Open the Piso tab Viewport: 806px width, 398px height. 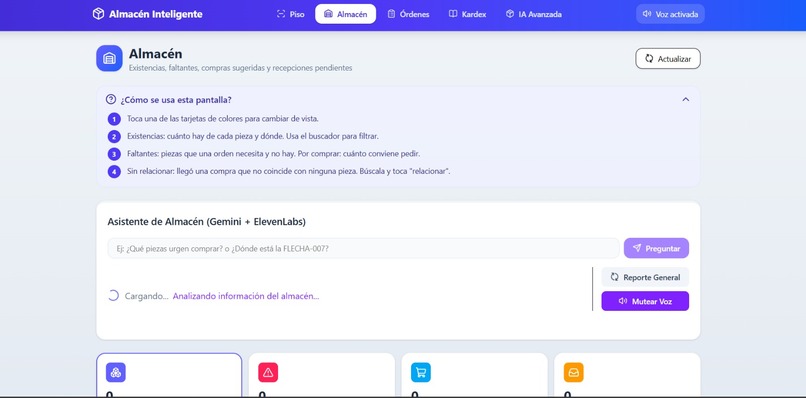point(290,14)
